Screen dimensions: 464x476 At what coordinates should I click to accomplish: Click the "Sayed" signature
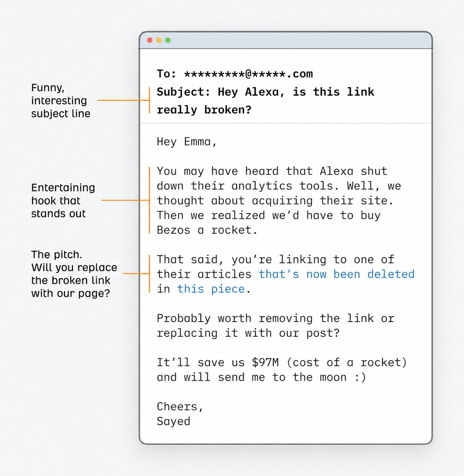(173, 421)
